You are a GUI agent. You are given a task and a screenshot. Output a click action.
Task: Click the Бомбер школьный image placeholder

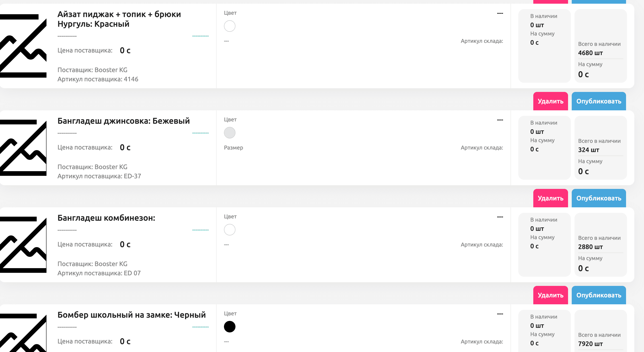click(23, 333)
